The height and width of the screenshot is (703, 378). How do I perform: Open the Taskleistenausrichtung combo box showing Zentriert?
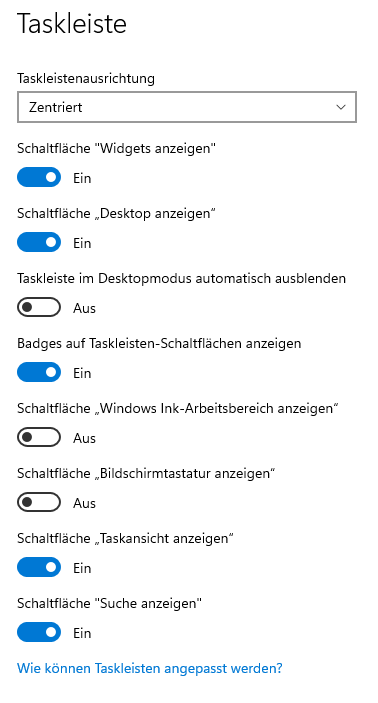pos(187,107)
